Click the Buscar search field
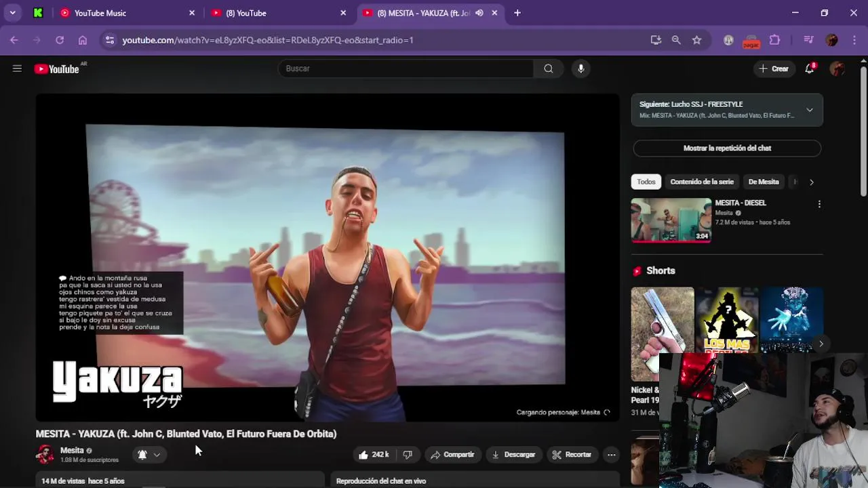Screen dimensions: 868x488 [406, 68]
